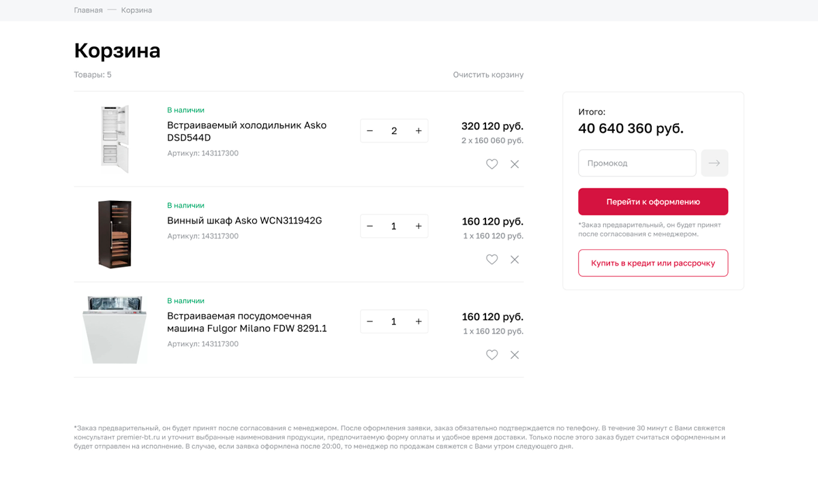Decrease quantity of Asko DSD544D refrigerator

click(370, 131)
